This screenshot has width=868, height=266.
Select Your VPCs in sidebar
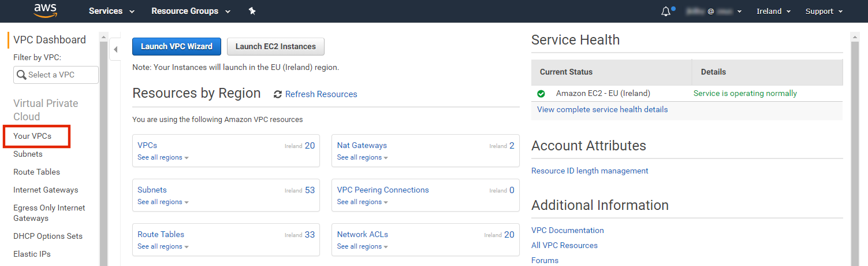[x=32, y=136]
